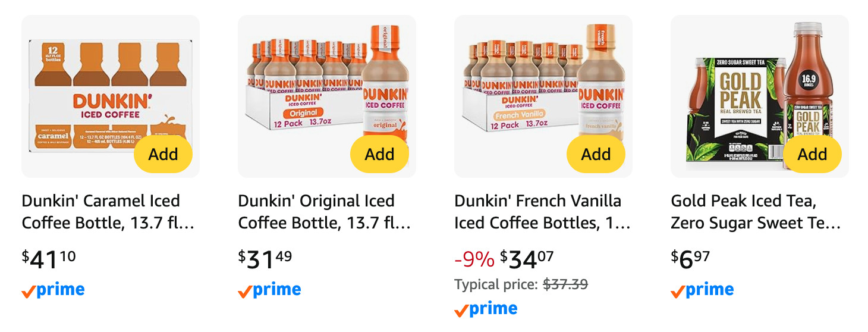Open the Dunkin' Original 12 pack image
The image size is (868, 332).
pyautogui.click(x=327, y=96)
